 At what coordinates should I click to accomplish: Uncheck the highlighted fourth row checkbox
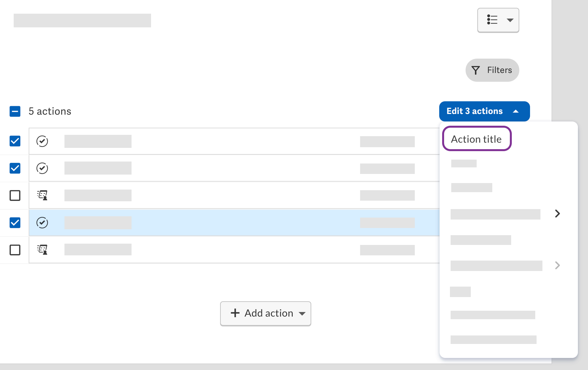15,222
